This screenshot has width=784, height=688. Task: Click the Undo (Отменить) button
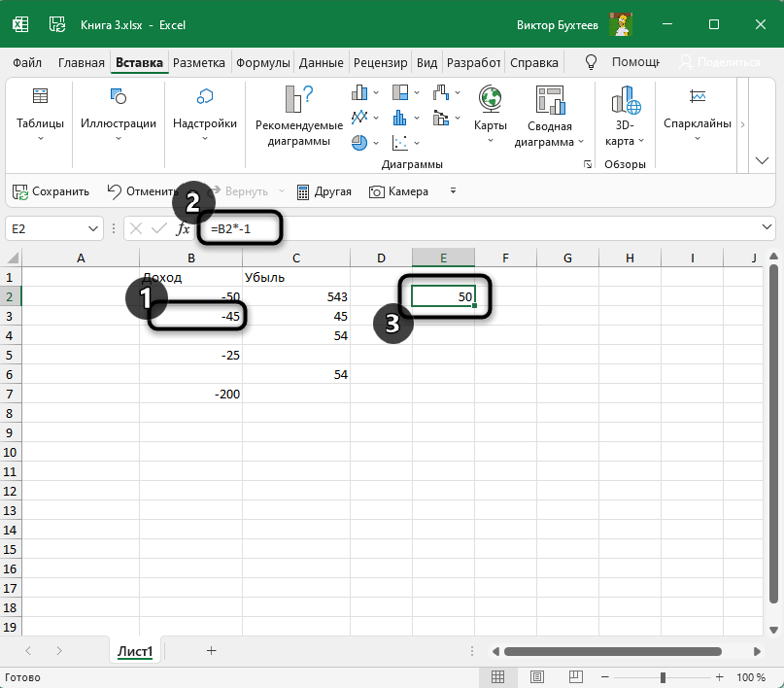point(141,191)
